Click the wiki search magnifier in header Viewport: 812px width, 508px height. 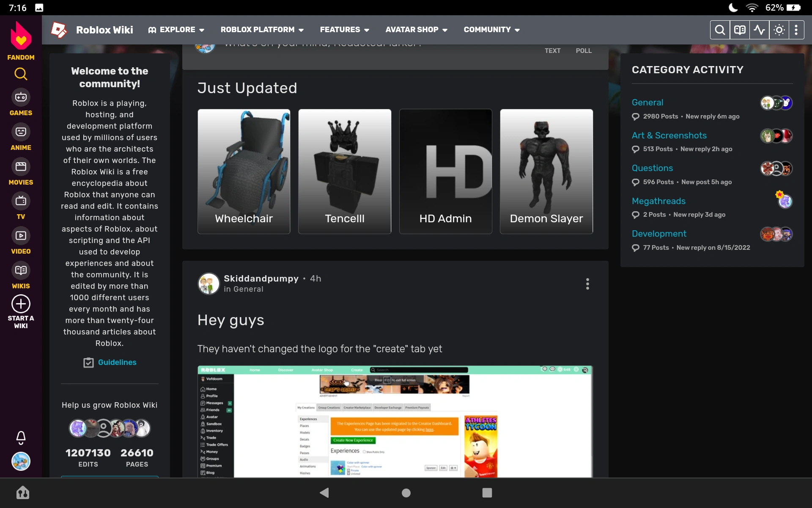point(719,30)
